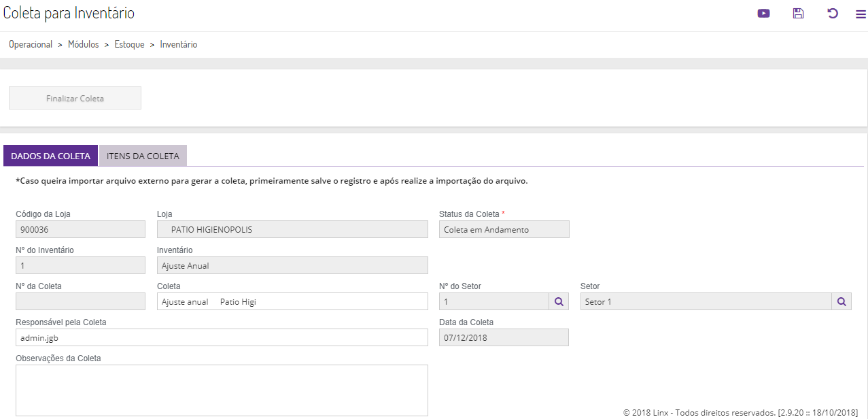Click the Nº do Setor field

tap(493, 301)
